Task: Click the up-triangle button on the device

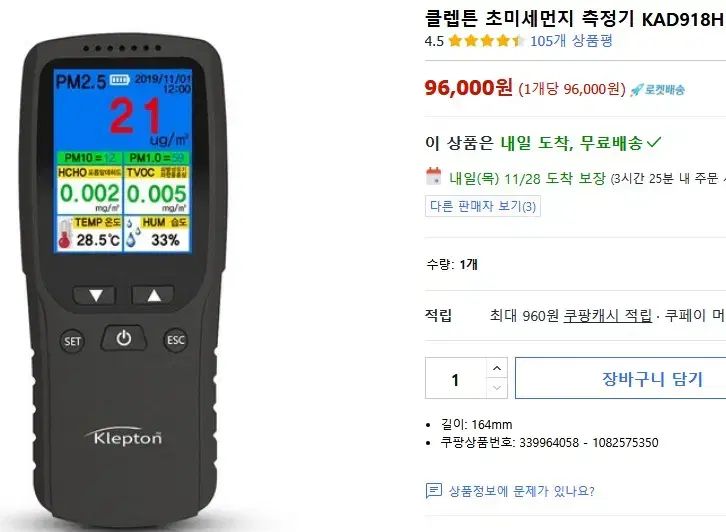Action: [x=154, y=295]
